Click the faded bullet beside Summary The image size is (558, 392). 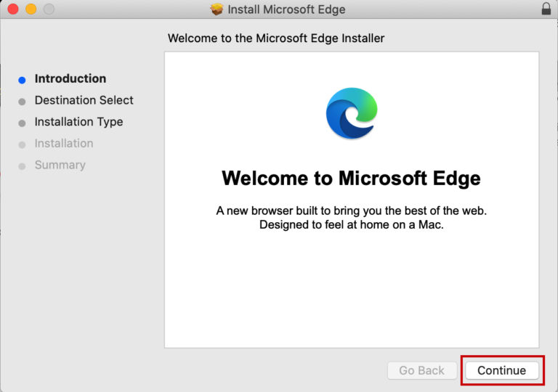point(22,166)
